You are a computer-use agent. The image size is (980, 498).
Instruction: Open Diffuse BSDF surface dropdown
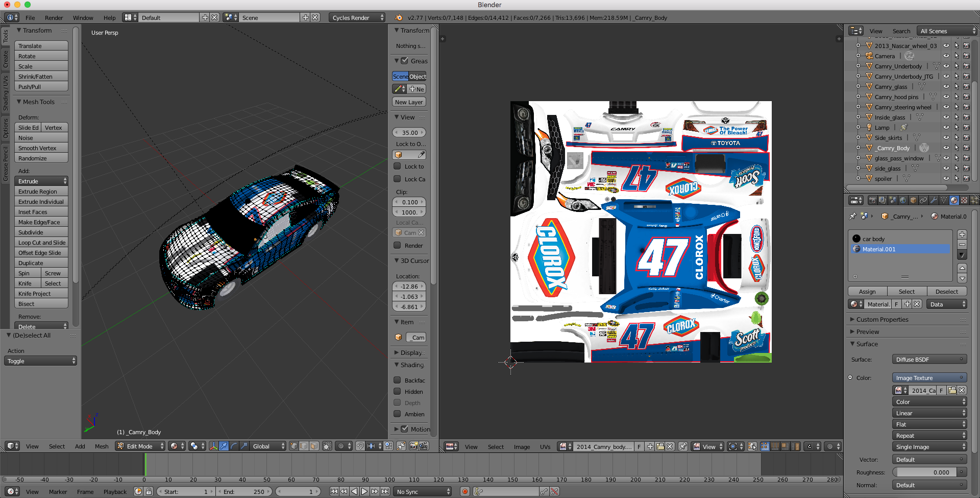[929, 359]
